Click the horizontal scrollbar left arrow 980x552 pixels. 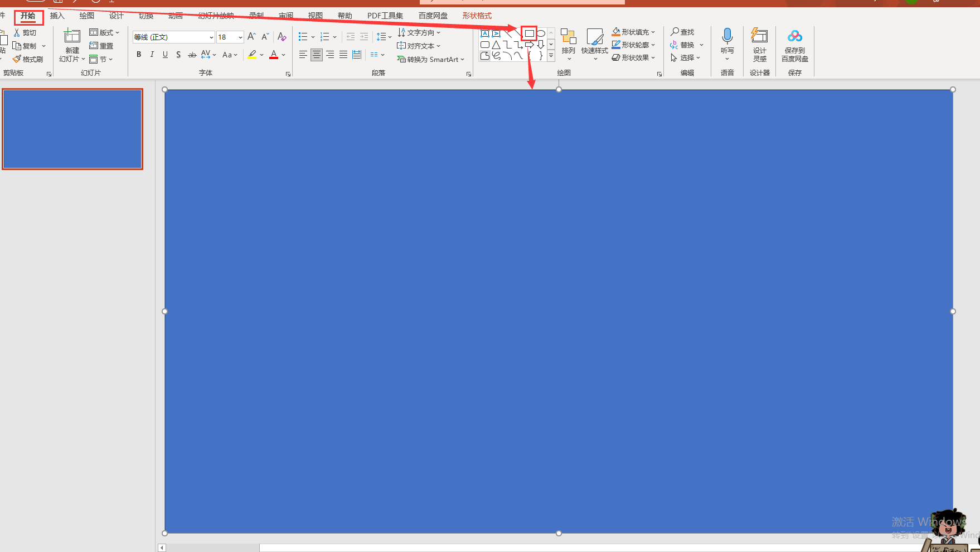[x=162, y=548]
